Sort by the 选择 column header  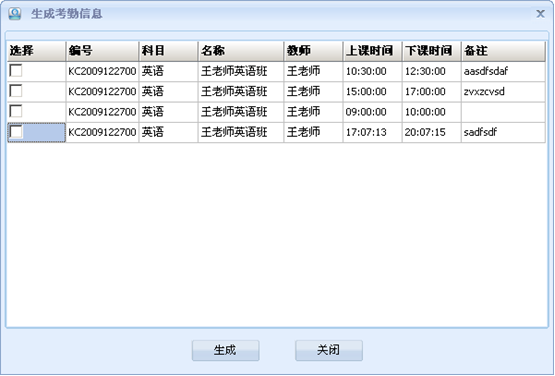click(36, 51)
